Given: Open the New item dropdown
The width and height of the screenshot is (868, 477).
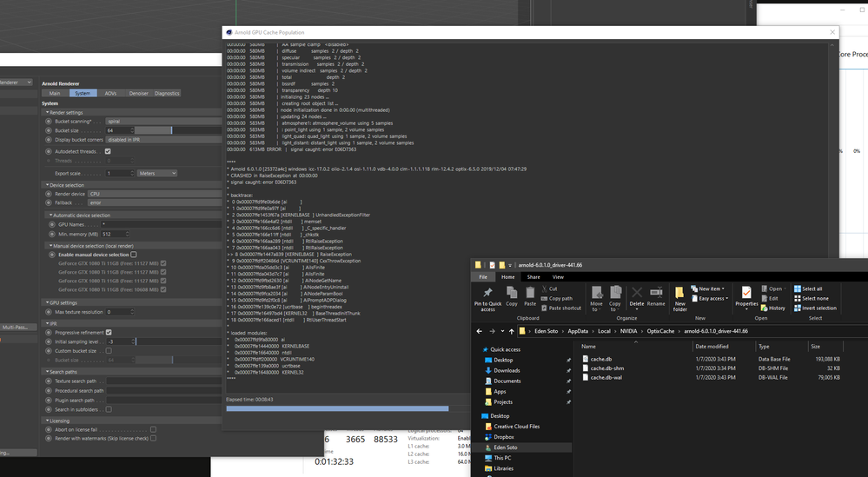Looking at the screenshot, I should click(708, 288).
